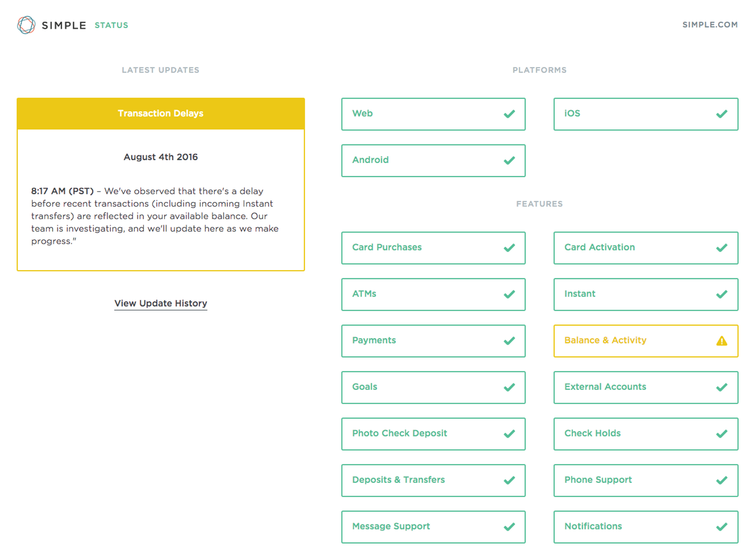Select the Goals feature box
756x557 pixels.
click(433, 387)
